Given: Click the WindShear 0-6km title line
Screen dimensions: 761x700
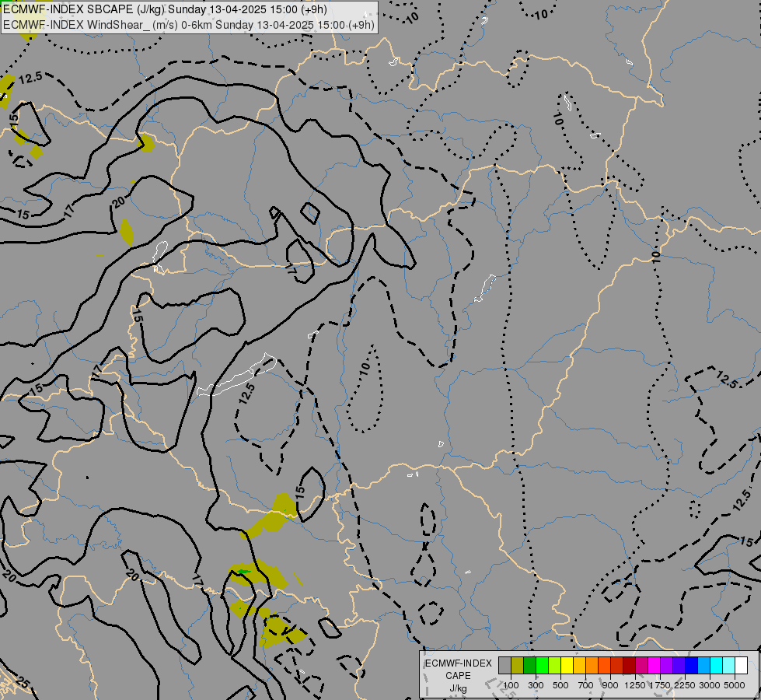Looking at the screenshot, I should click(189, 25).
